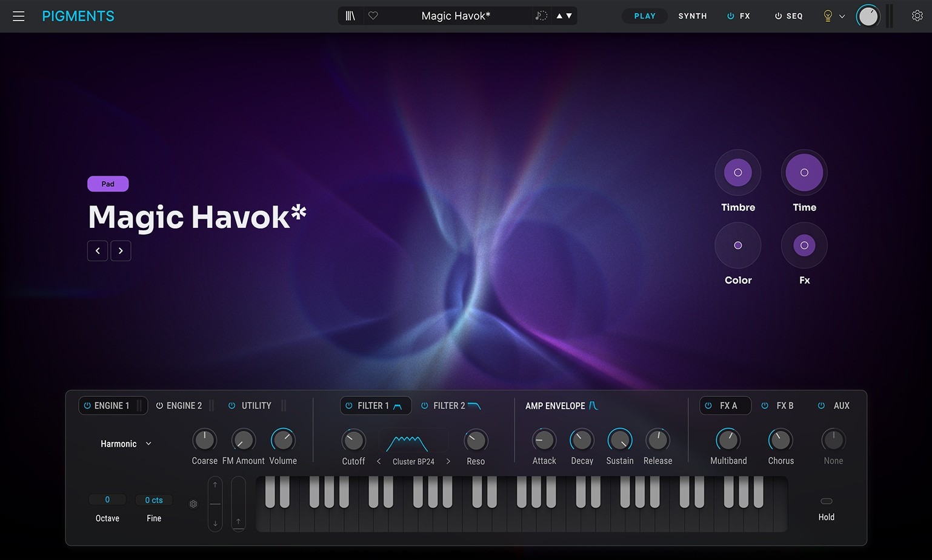The width and height of the screenshot is (932, 560).
Task: Select the FX B tab
Action: [x=785, y=405]
